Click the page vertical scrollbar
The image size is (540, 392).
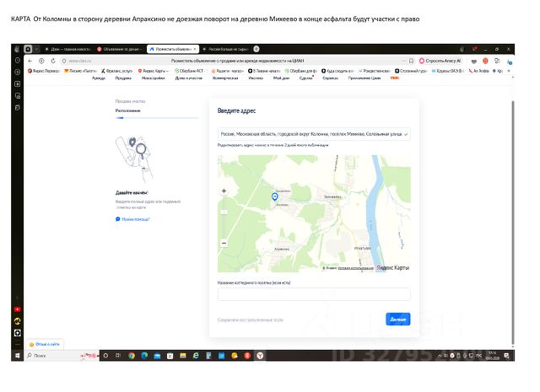[513, 223]
